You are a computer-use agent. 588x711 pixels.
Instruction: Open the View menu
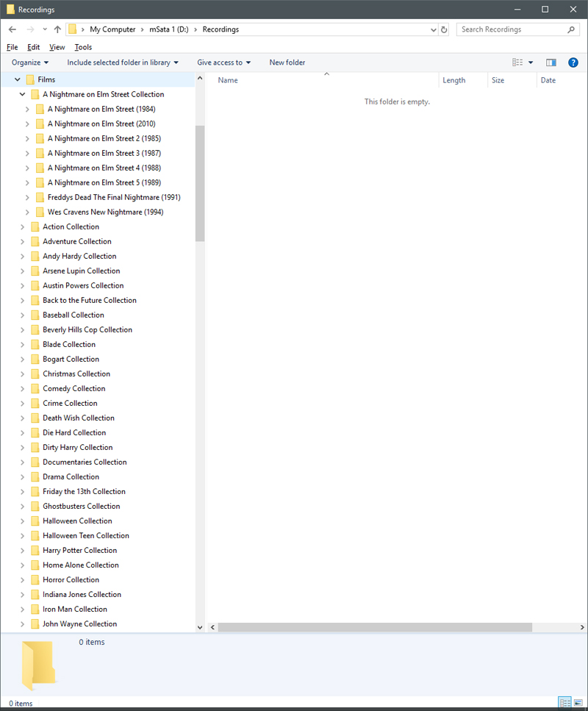click(57, 47)
